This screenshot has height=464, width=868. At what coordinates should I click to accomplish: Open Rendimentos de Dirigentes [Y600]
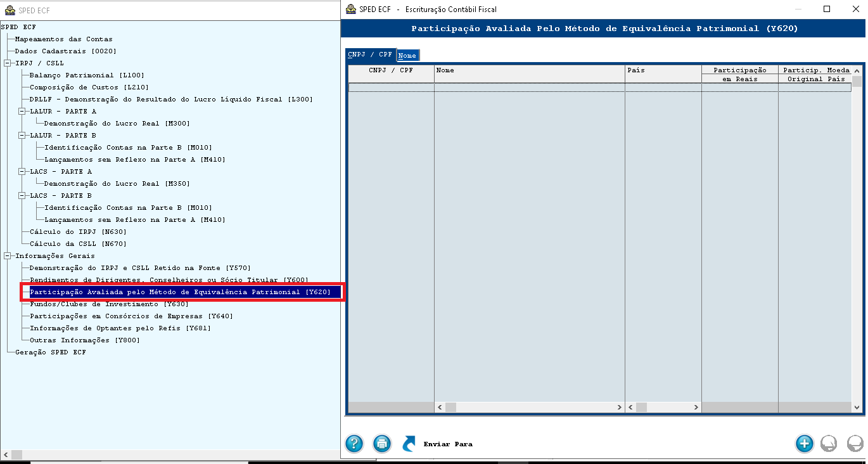click(169, 280)
